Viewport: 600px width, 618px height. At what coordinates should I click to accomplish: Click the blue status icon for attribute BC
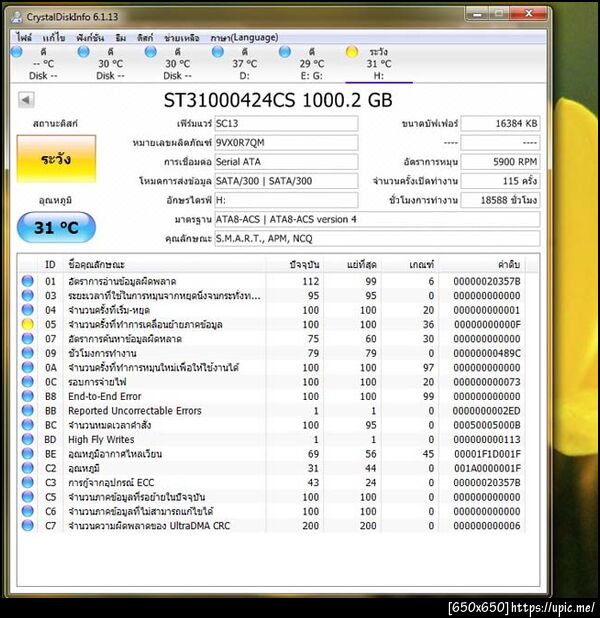[28, 424]
